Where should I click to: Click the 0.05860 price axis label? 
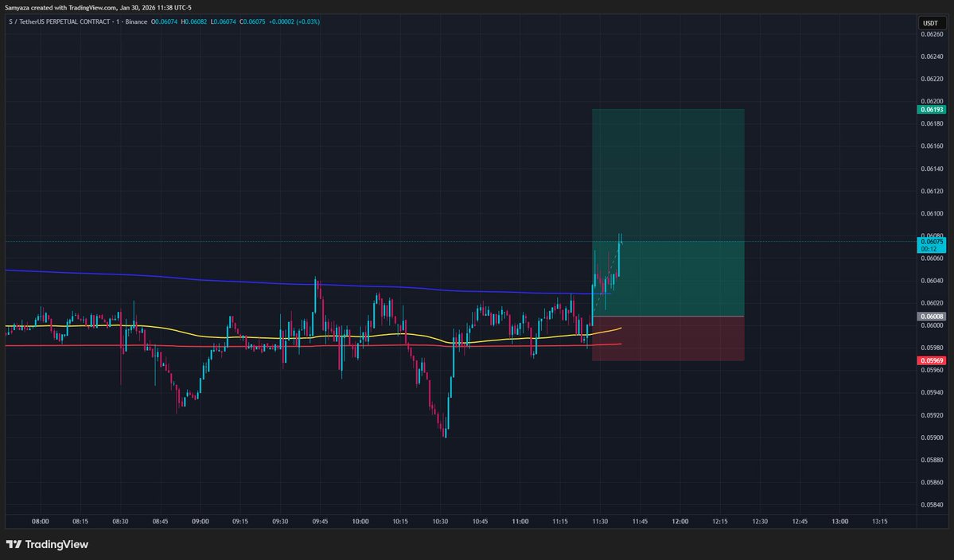[932, 483]
